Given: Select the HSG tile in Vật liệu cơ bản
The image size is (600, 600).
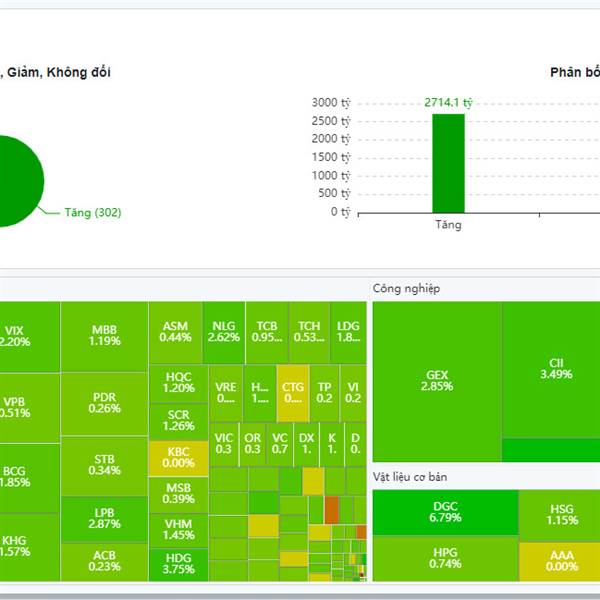Looking at the screenshot, I should point(562,514).
